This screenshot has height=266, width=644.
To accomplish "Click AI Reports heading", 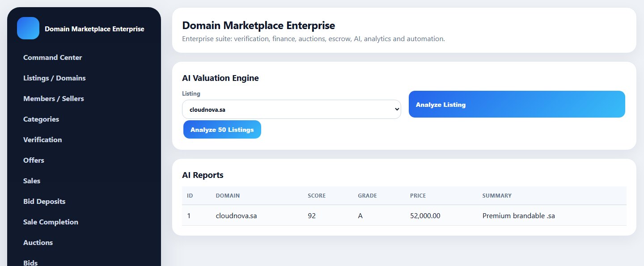I will (203, 175).
